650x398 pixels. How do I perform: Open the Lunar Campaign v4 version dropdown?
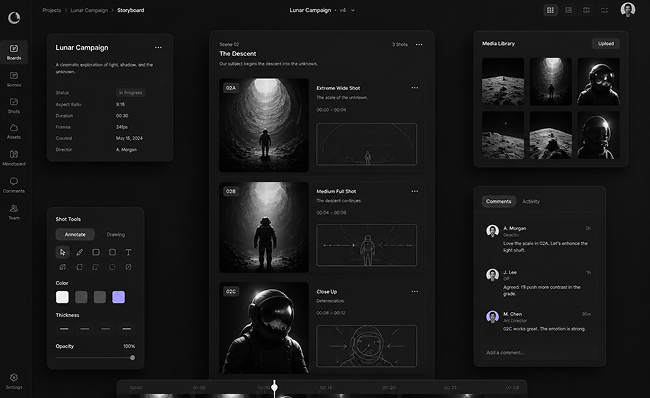[x=353, y=10]
